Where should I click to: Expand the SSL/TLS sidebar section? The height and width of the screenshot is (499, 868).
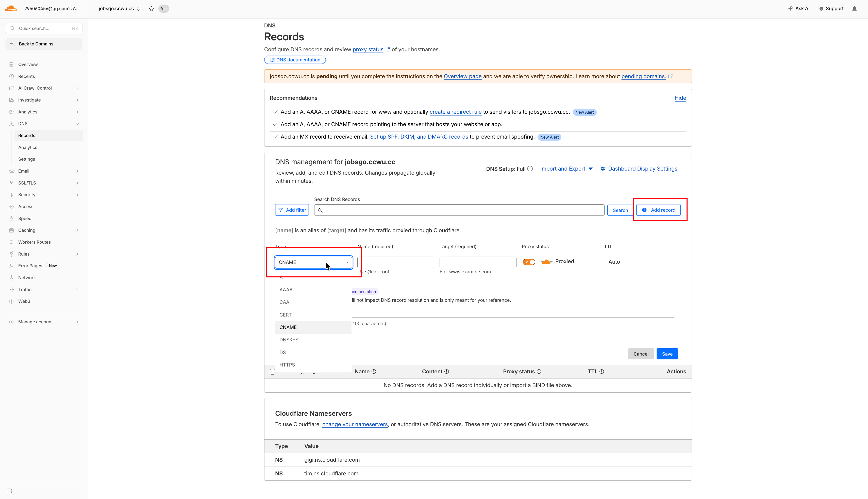(44, 183)
